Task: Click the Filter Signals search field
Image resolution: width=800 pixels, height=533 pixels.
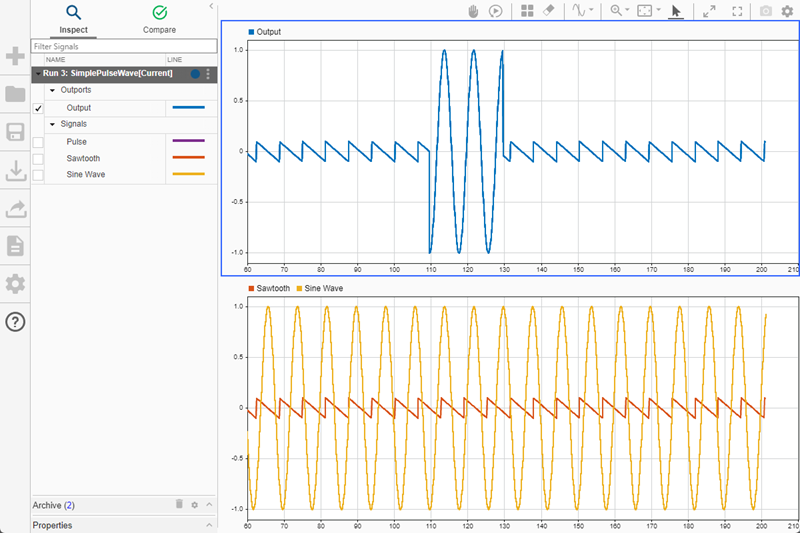Action: [x=124, y=46]
